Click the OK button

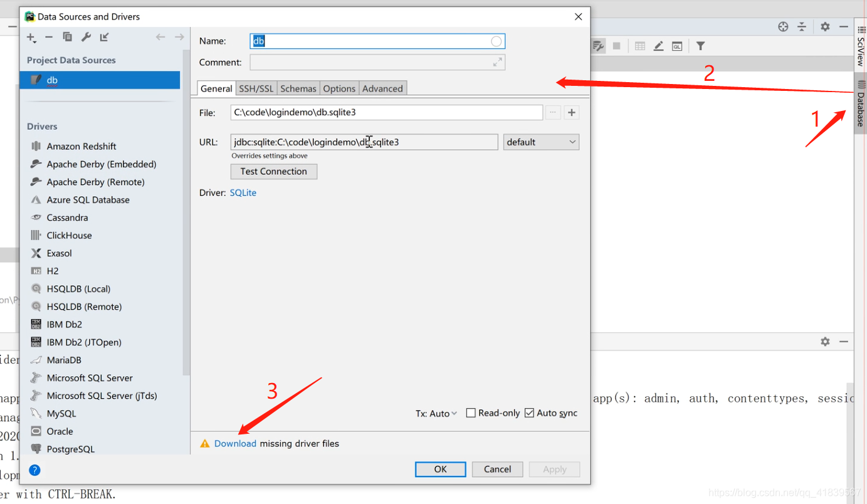[x=441, y=469]
